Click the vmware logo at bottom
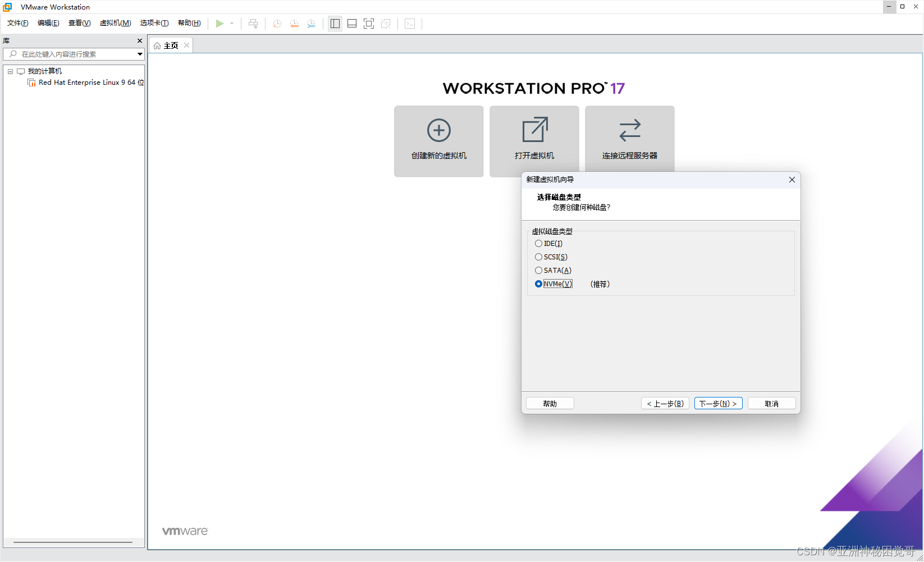Screen dimensions: 924x562 pos(185,531)
